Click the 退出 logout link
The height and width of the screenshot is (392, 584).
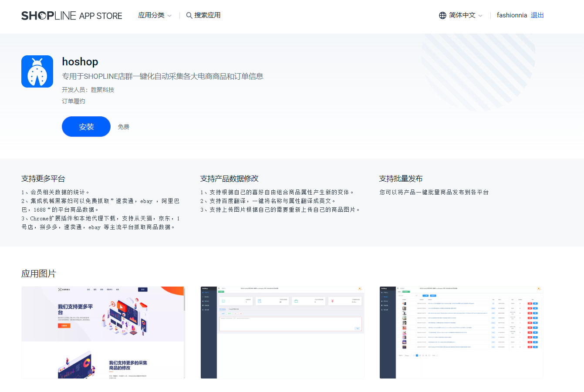537,15
